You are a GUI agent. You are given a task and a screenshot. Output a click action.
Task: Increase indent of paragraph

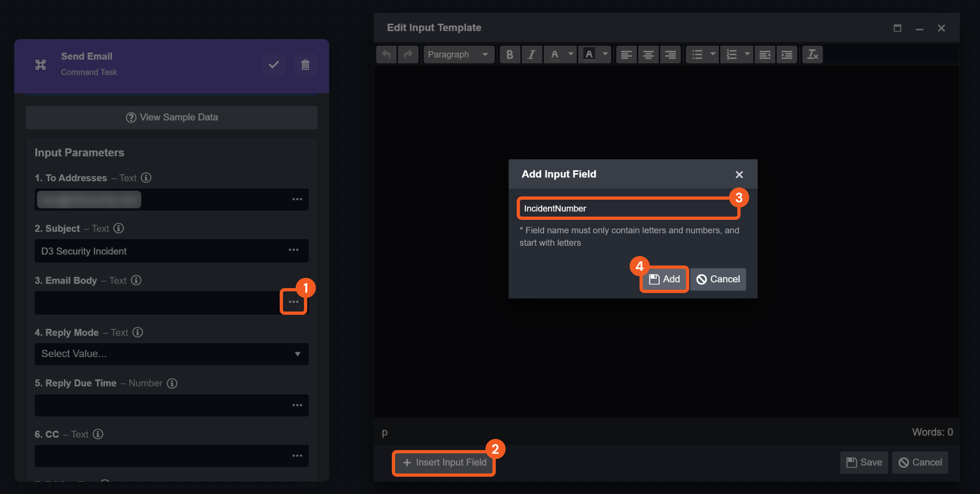[x=787, y=54]
